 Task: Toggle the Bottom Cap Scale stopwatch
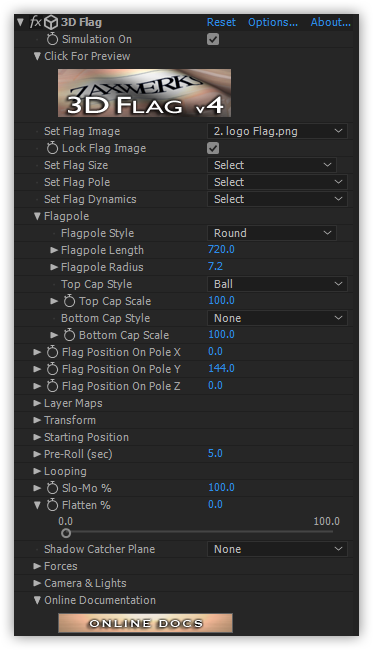tap(70, 335)
